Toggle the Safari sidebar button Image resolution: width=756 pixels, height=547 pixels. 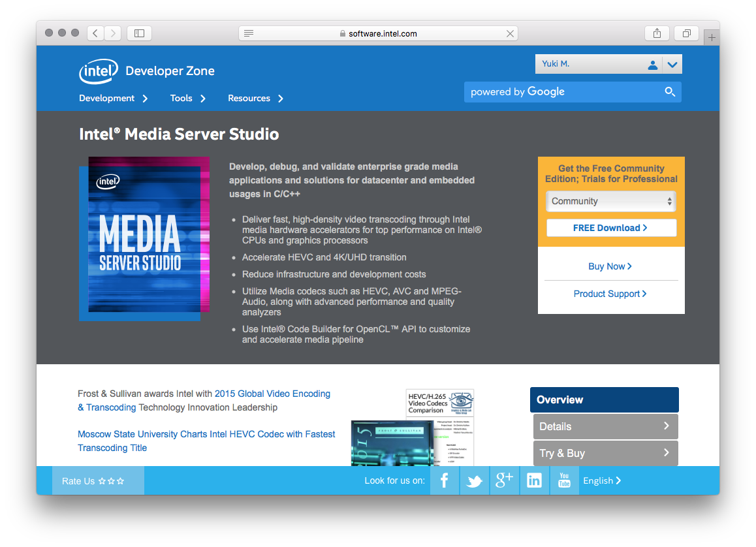point(139,33)
